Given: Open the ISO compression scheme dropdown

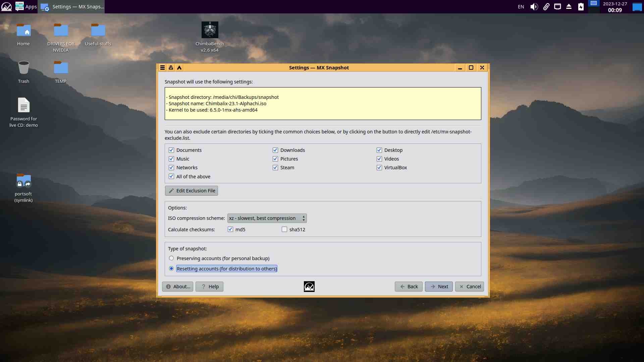Looking at the screenshot, I should 267,218.
